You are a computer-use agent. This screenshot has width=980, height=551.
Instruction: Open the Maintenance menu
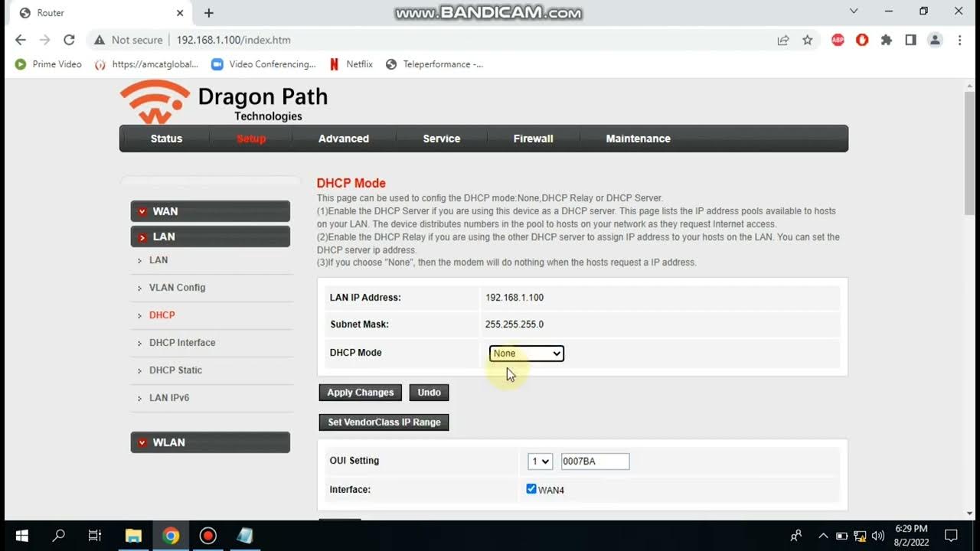[x=638, y=139]
